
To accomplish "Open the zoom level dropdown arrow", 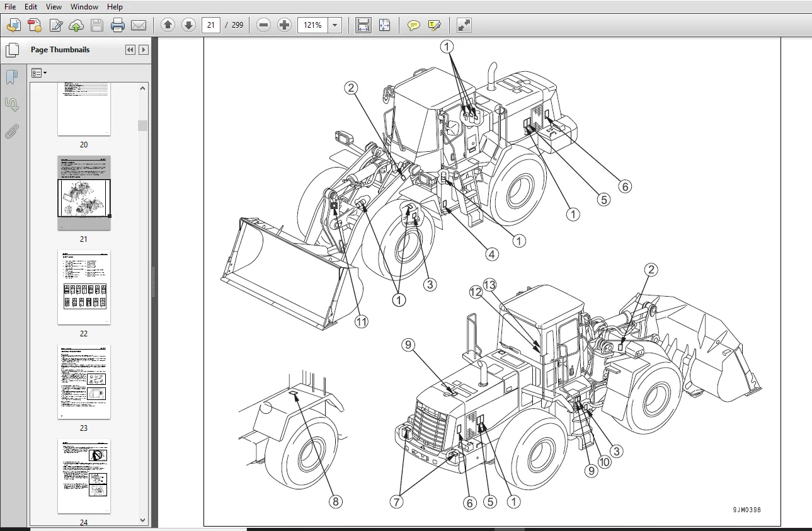I will (x=335, y=25).
